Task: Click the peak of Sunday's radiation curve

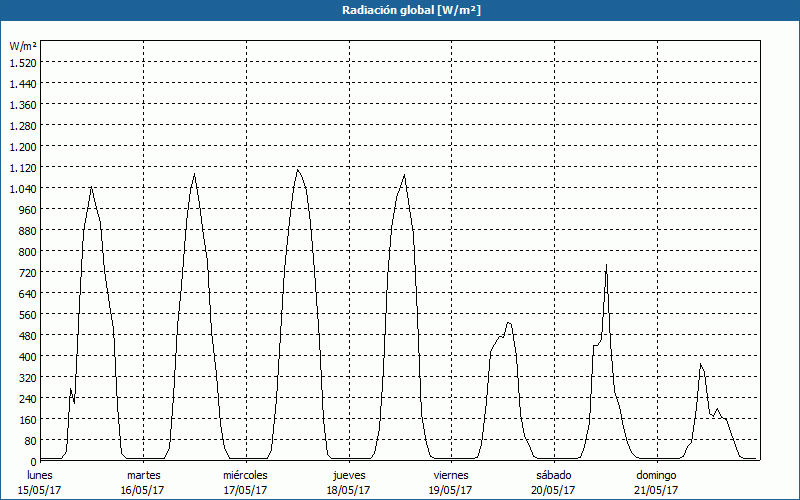Action: click(x=701, y=365)
